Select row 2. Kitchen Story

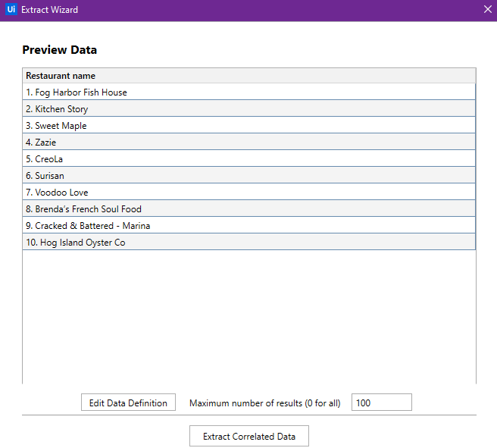248,108
